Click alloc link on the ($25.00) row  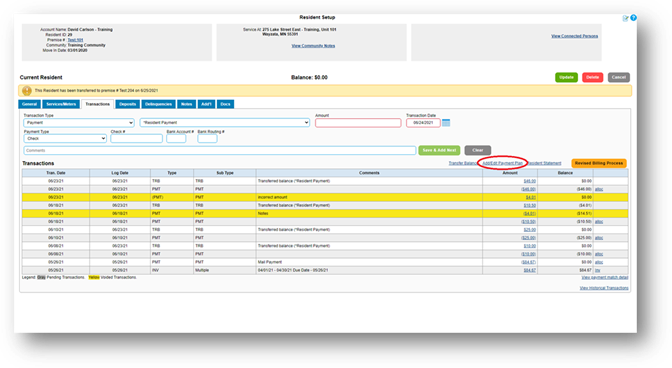click(x=599, y=238)
